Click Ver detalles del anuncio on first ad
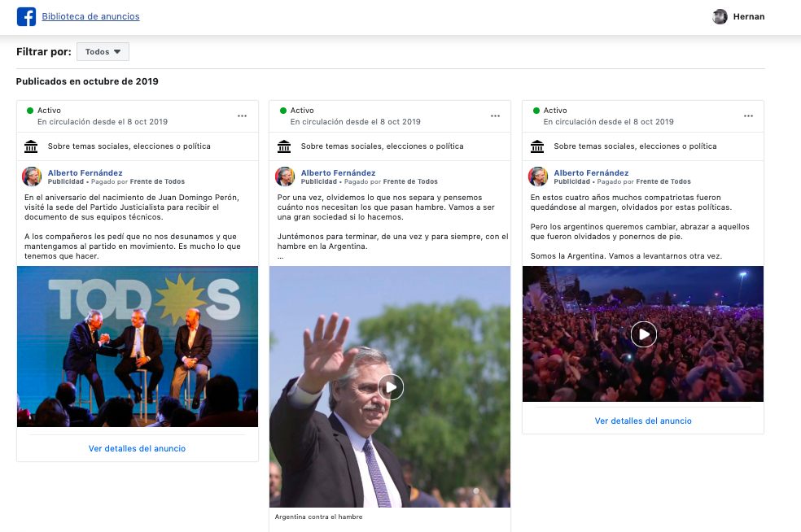 click(x=137, y=448)
